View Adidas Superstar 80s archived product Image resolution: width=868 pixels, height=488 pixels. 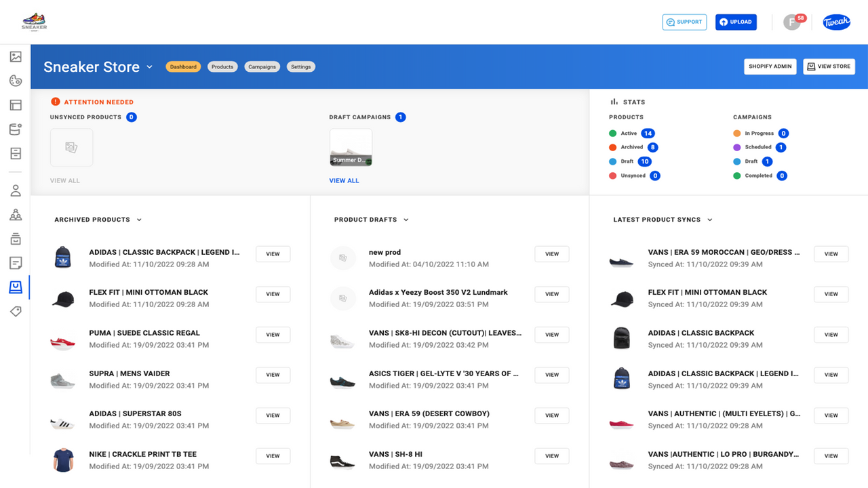[273, 415]
